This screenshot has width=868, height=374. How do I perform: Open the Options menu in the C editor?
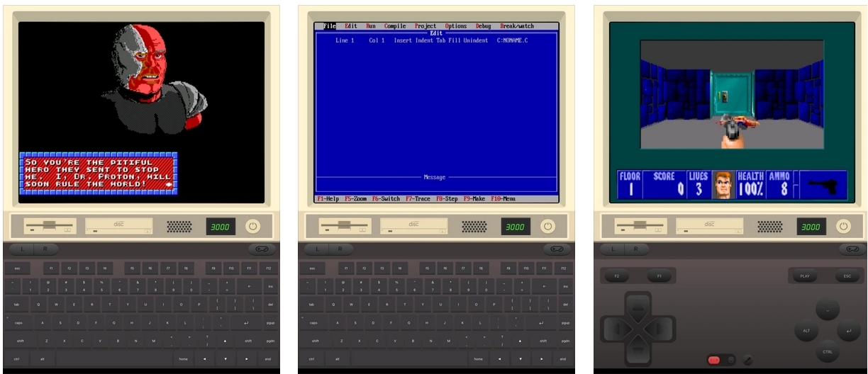tap(456, 26)
